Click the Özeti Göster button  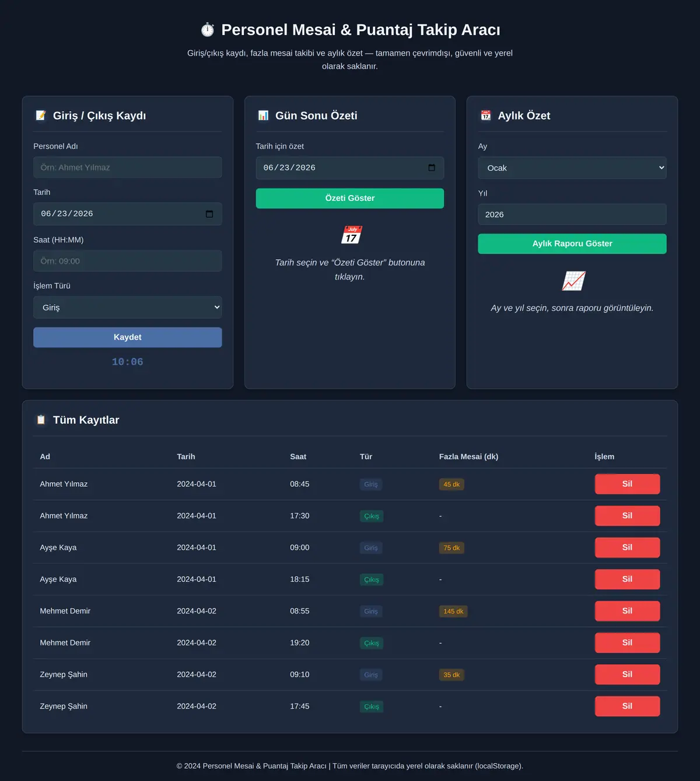tap(350, 198)
